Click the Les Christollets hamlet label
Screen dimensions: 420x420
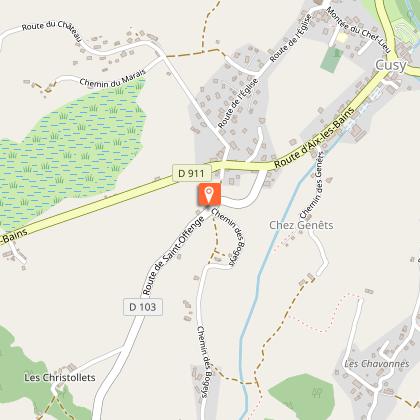point(60,378)
